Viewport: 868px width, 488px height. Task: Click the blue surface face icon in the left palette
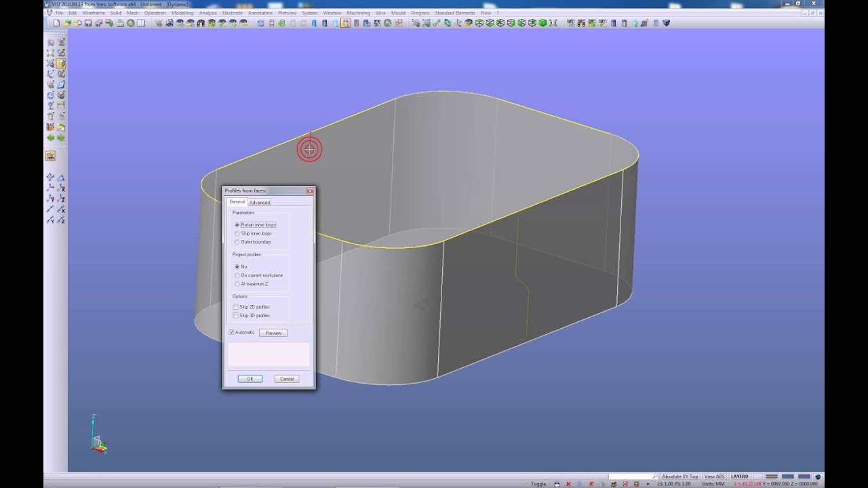[61, 84]
